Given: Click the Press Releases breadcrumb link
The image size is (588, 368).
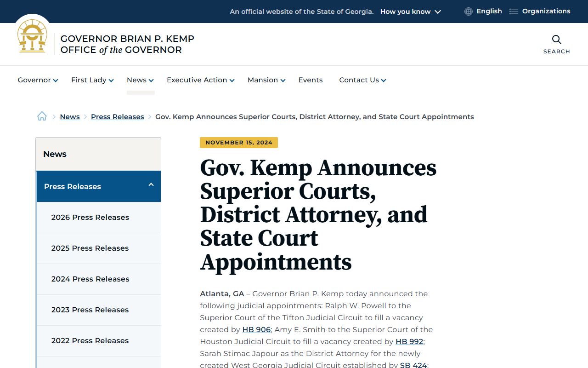Looking at the screenshot, I should pyautogui.click(x=118, y=117).
